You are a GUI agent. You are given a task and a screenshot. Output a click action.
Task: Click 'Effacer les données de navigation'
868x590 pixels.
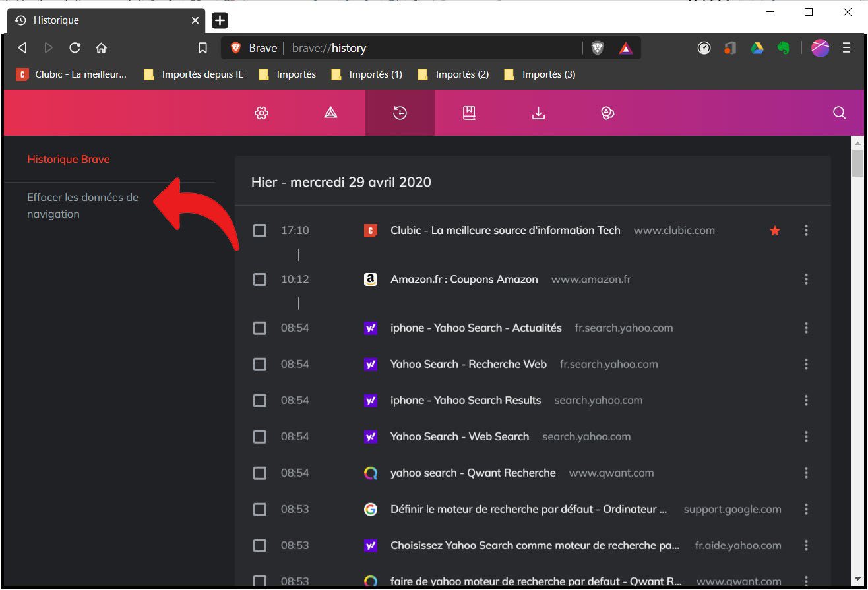click(x=83, y=206)
